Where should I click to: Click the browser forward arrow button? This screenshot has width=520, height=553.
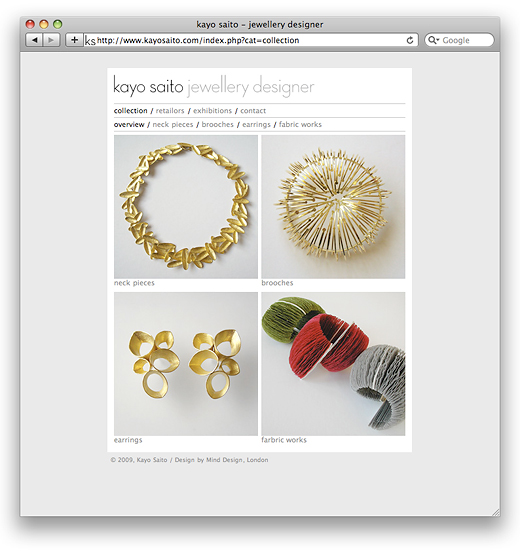pyautogui.click(x=51, y=40)
